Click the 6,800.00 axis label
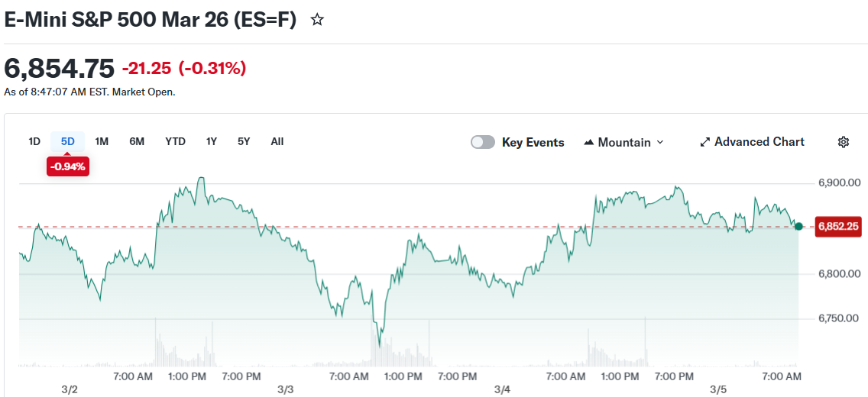This screenshot has height=397, width=868. (839, 273)
